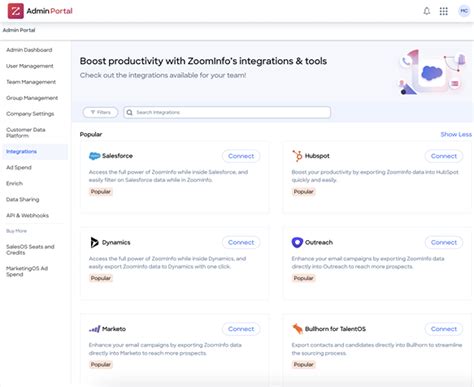The height and width of the screenshot is (387, 474).
Task: Click the Salesforce cloud logo
Action: [94, 156]
